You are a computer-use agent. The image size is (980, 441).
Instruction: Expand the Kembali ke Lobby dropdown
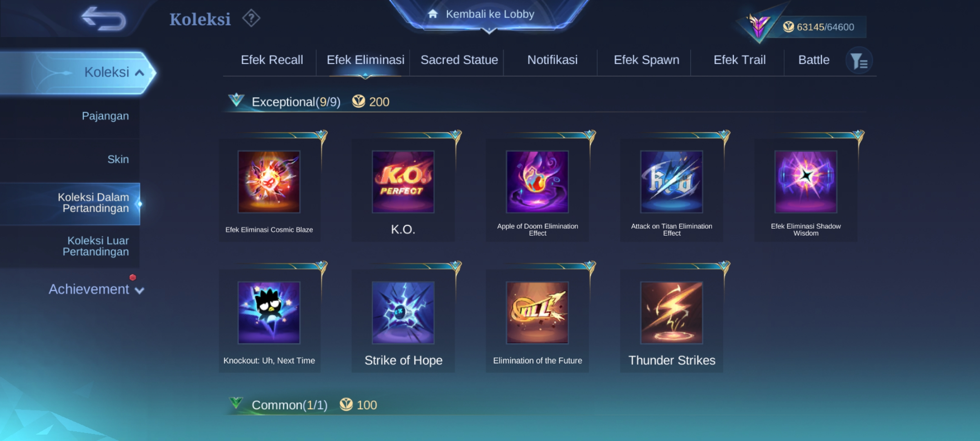click(x=489, y=16)
